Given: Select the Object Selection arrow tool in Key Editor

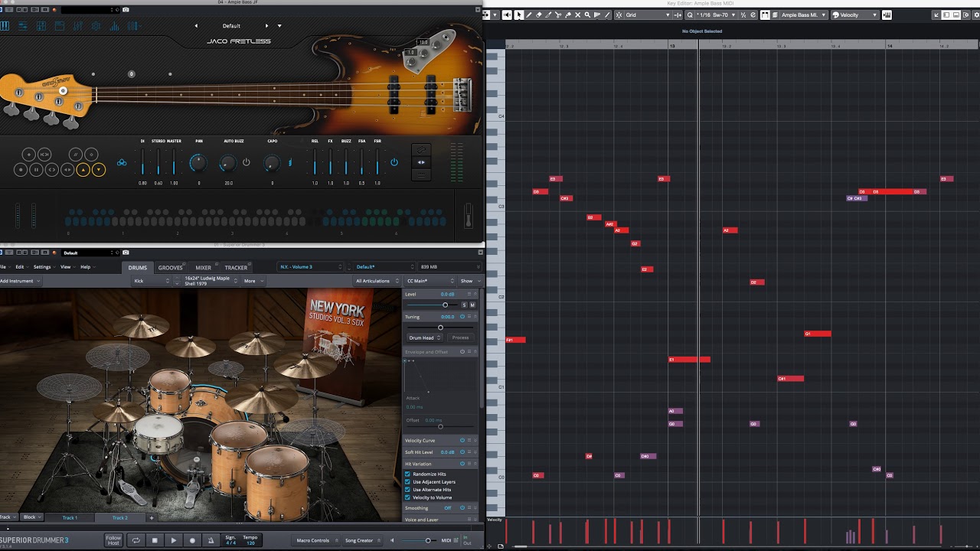Looking at the screenshot, I should (x=519, y=15).
